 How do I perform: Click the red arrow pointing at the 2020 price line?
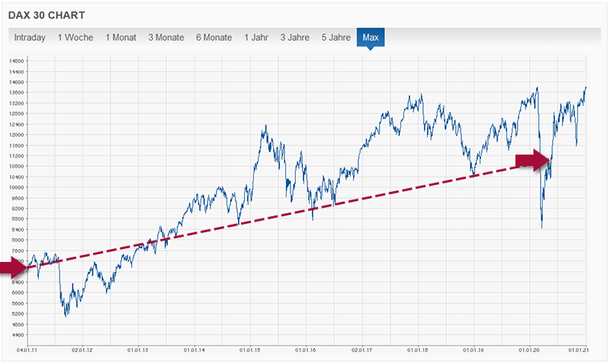[533, 160]
